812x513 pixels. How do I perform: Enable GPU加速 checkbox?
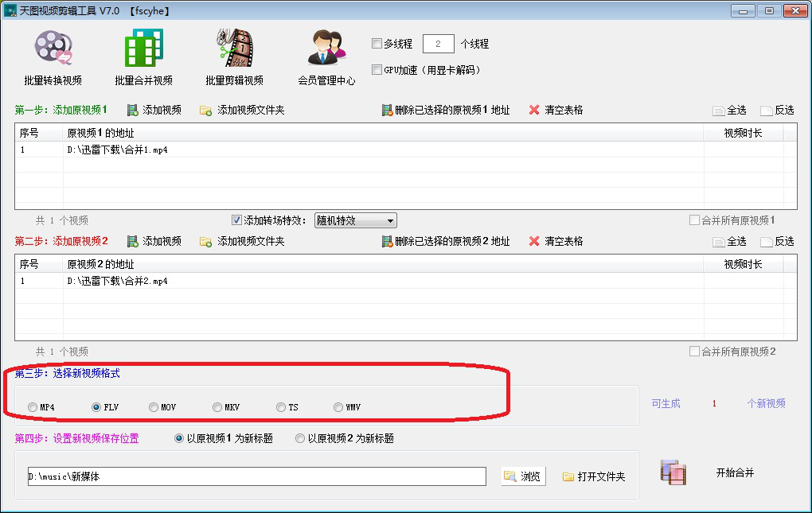(x=377, y=69)
